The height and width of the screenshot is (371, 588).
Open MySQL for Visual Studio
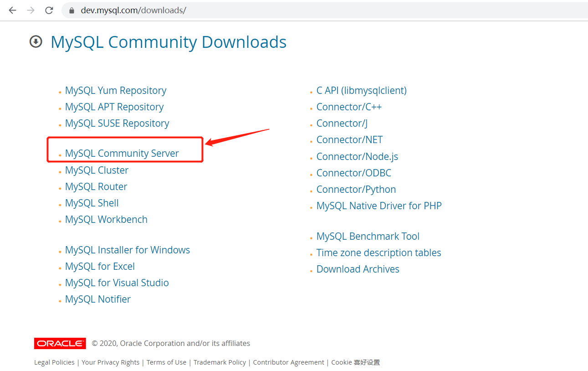click(117, 283)
